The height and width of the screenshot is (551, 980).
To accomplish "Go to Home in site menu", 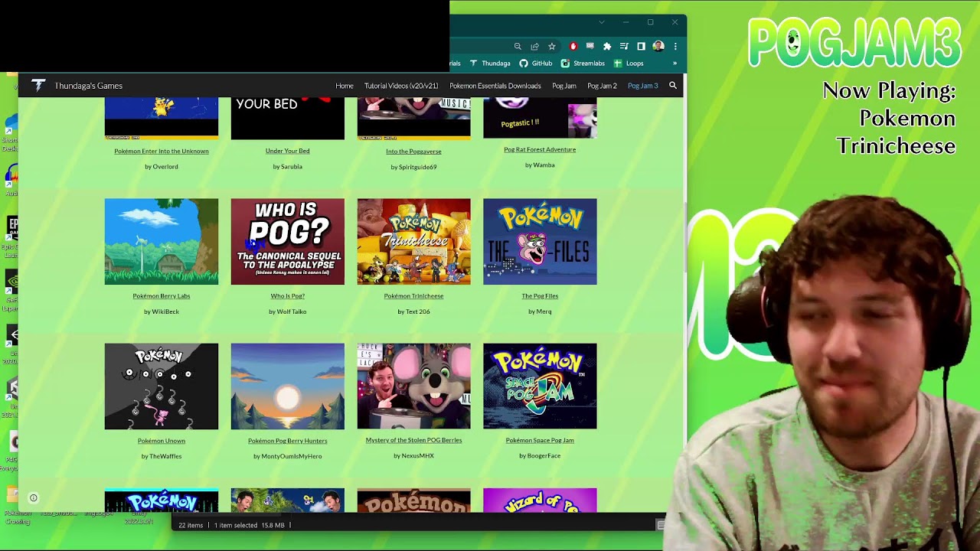I will (345, 86).
